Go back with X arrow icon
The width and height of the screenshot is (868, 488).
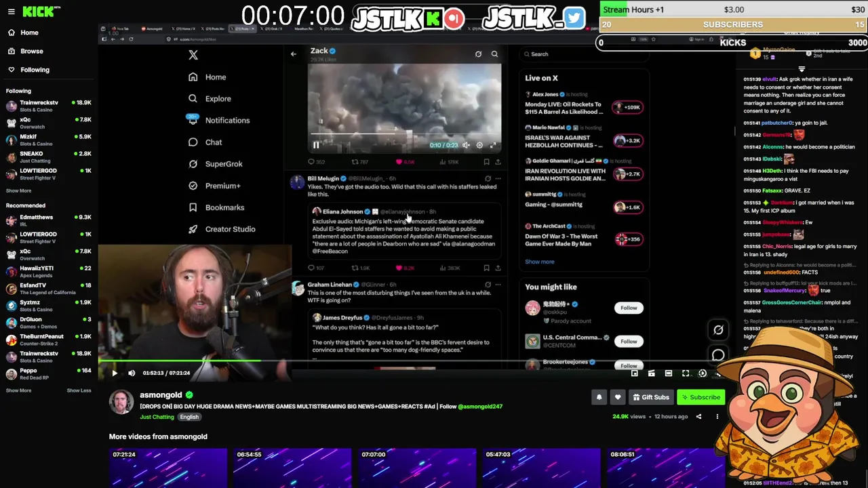pyautogui.click(x=294, y=54)
